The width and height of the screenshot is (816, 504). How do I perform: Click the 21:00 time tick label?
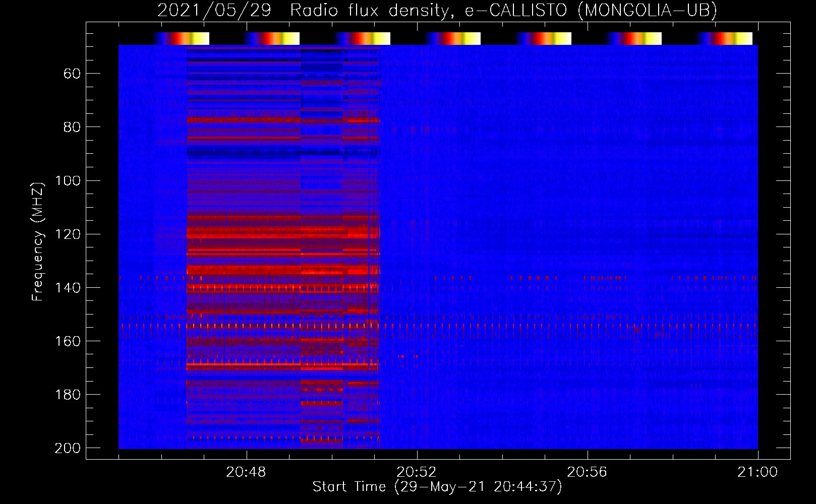[757, 472]
